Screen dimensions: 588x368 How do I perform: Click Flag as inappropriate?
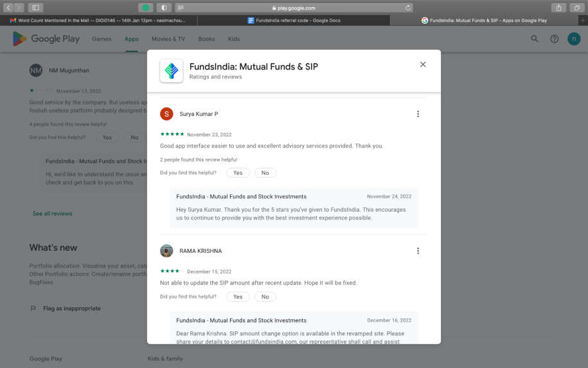(x=66, y=308)
